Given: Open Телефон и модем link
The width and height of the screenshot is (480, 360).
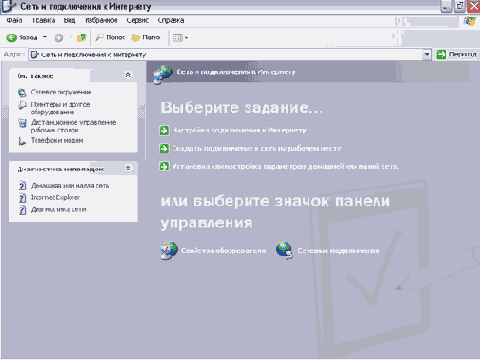Looking at the screenshot, I should 57,140.
